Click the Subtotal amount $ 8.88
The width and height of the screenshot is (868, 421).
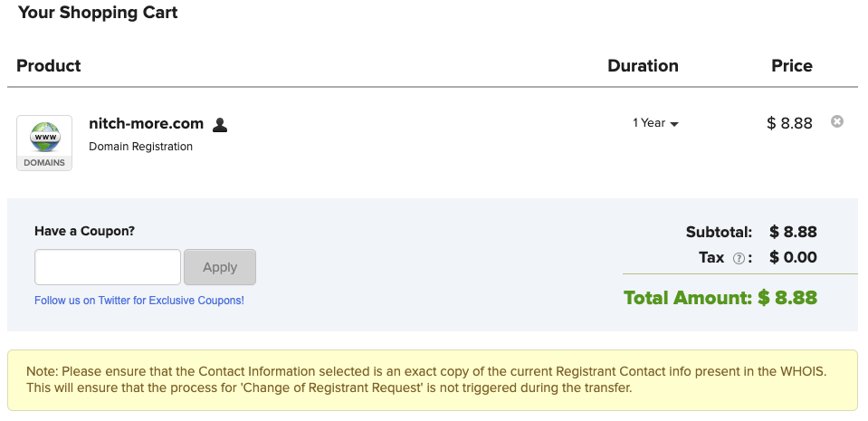pyautogui.click(x=793, y=232)
